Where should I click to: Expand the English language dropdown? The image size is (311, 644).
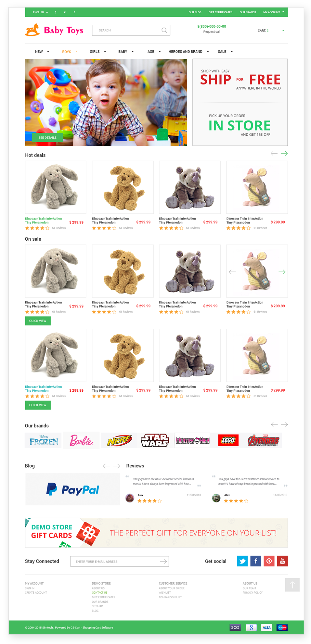(x=40, y=12)
